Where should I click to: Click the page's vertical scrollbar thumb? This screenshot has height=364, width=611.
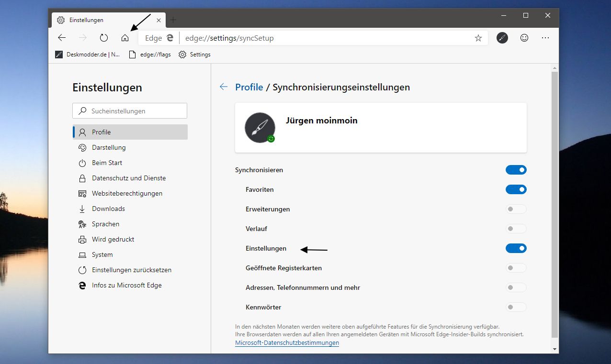pos(554,205)
